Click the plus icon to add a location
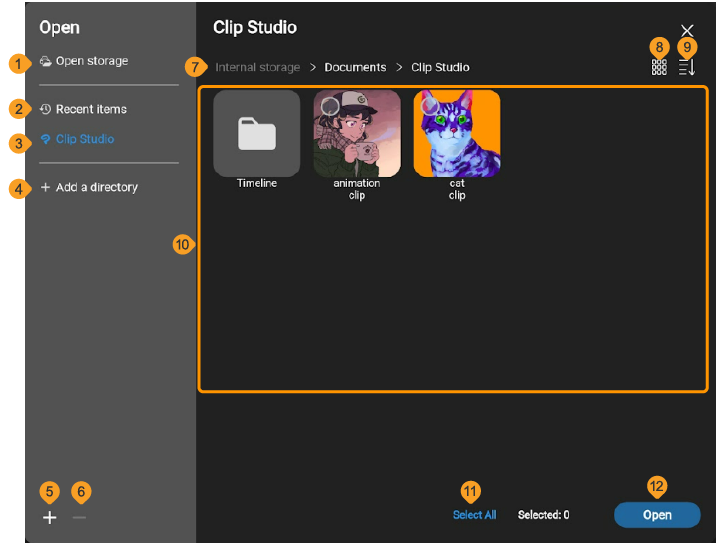Screen dimensions: 716x544 point(49,518)
